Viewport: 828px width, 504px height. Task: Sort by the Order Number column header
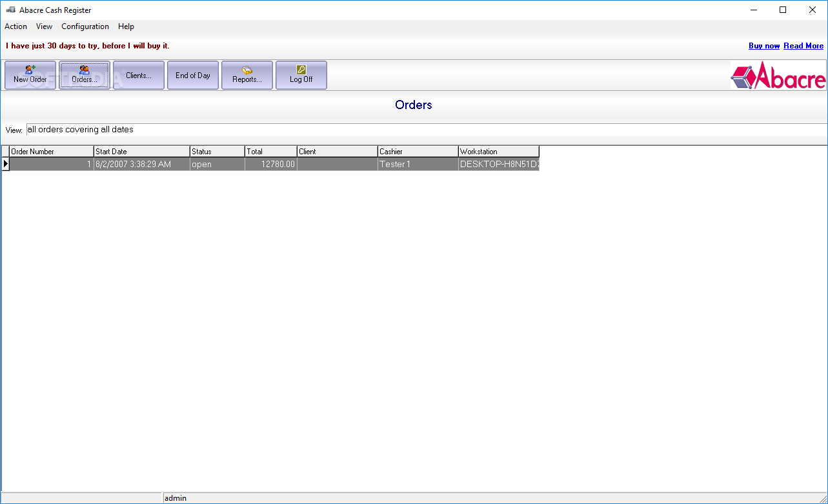[x=52, y=152]
